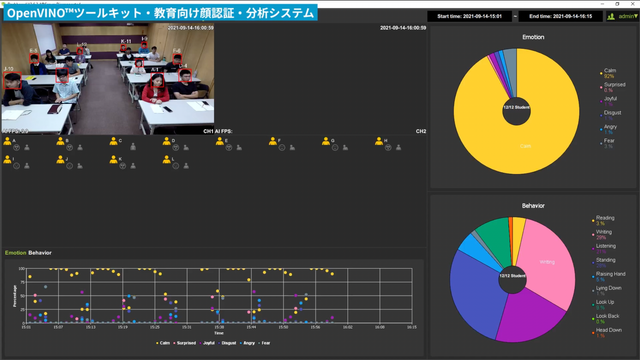
Task: Select student C person icon
Action: pos(113,141)
